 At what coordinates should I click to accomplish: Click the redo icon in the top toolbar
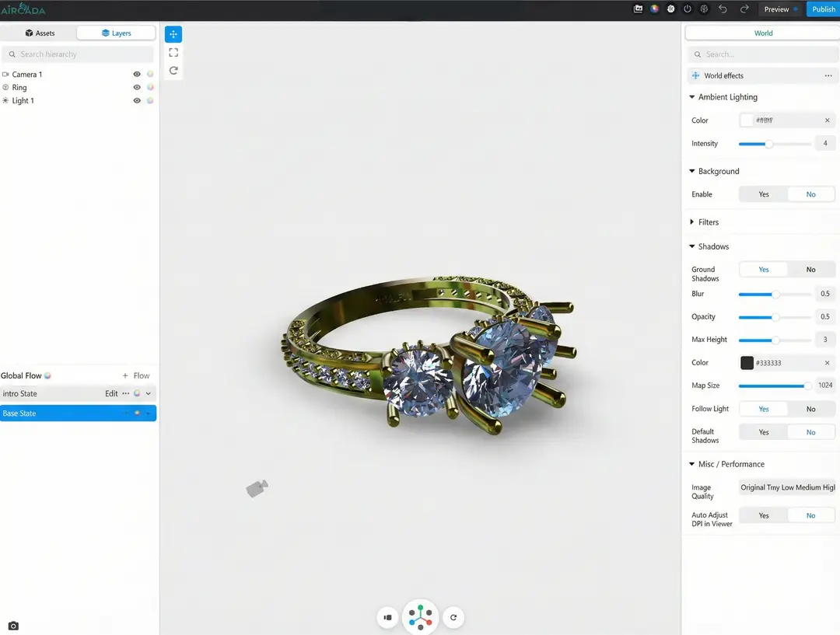pyautogui.click(x=744, y=9)
